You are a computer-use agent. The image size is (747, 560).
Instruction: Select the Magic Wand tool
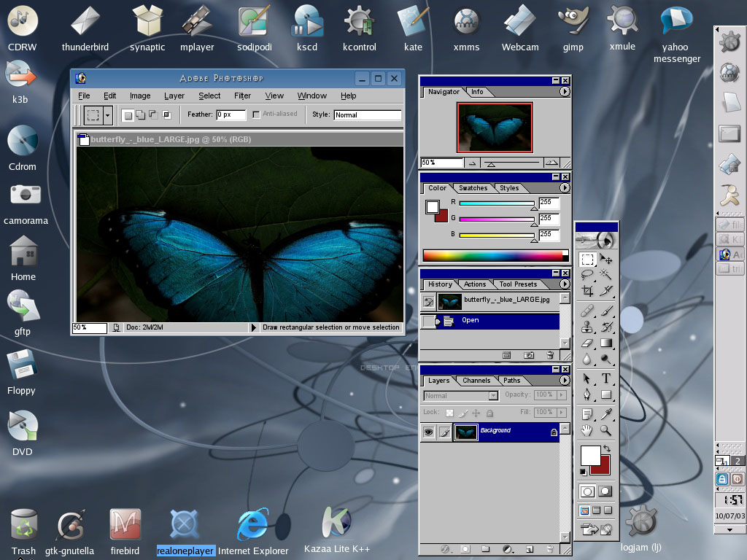pyautogui.click(x=606, y=275)
